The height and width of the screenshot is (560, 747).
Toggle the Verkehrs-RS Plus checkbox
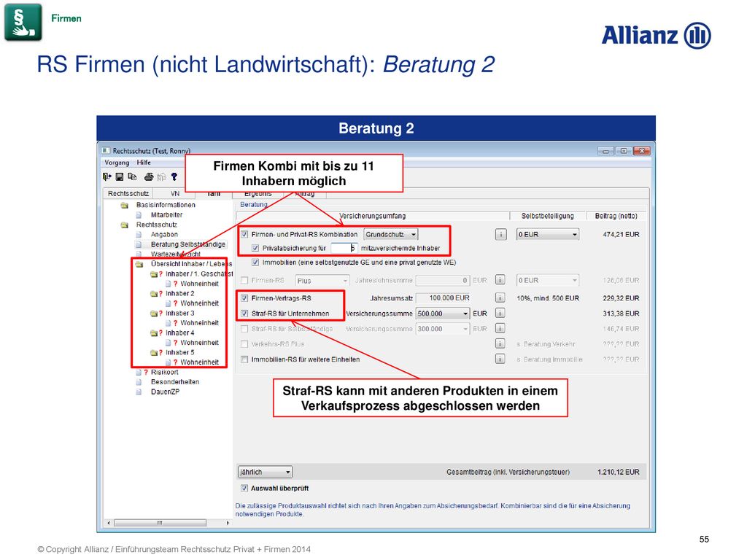244,344
